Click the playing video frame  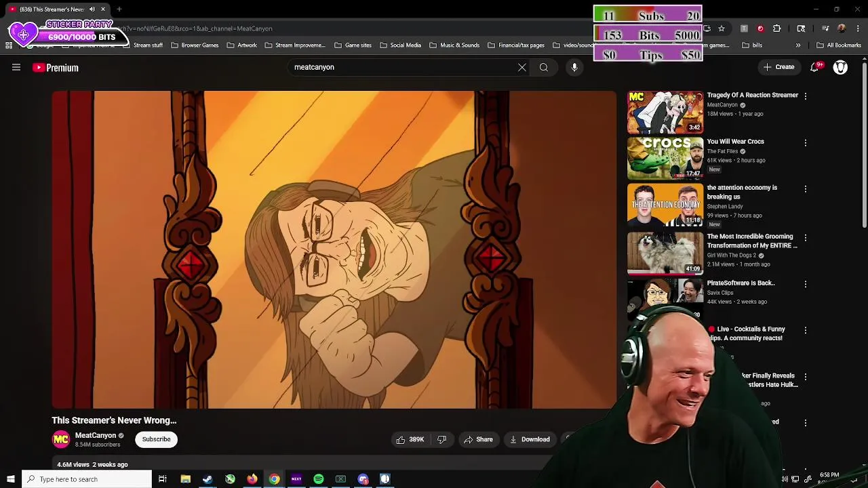tap(334, 249)
